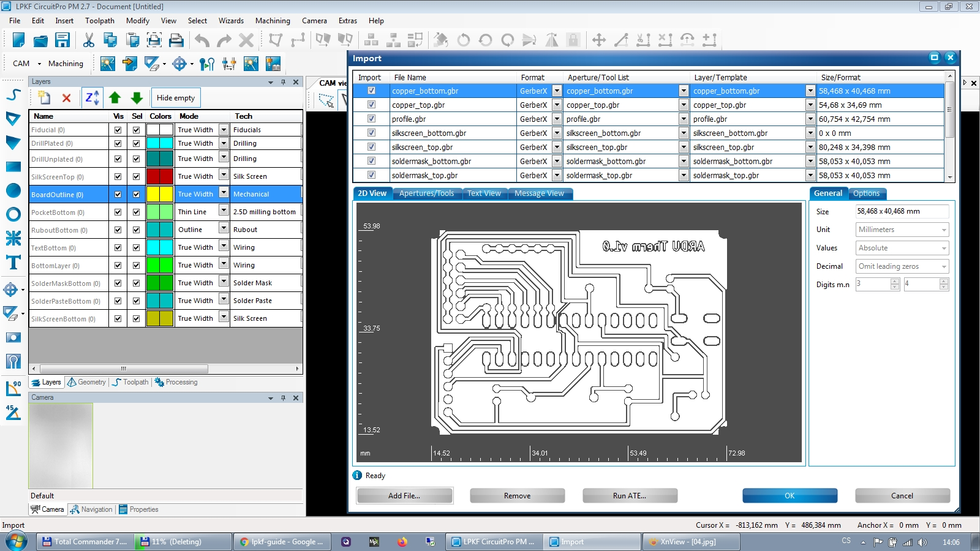Open the Unit Millimeters dropdown
The height and width of the screenshot is (551, 980).
click(x=902, y=230)
